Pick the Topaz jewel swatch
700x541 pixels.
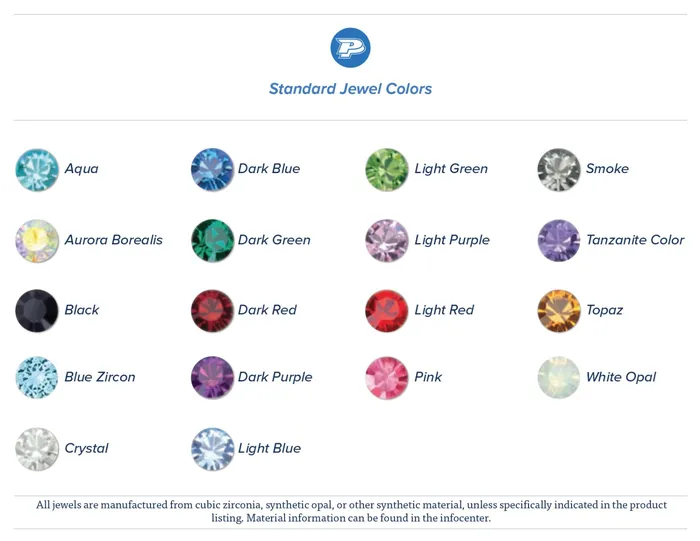tap(559, 311)
